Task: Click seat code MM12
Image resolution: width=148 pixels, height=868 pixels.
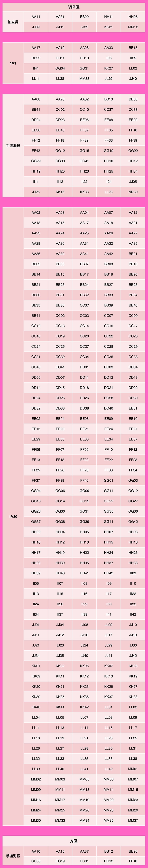Action: pyautogui.click(x=133, y=27)
